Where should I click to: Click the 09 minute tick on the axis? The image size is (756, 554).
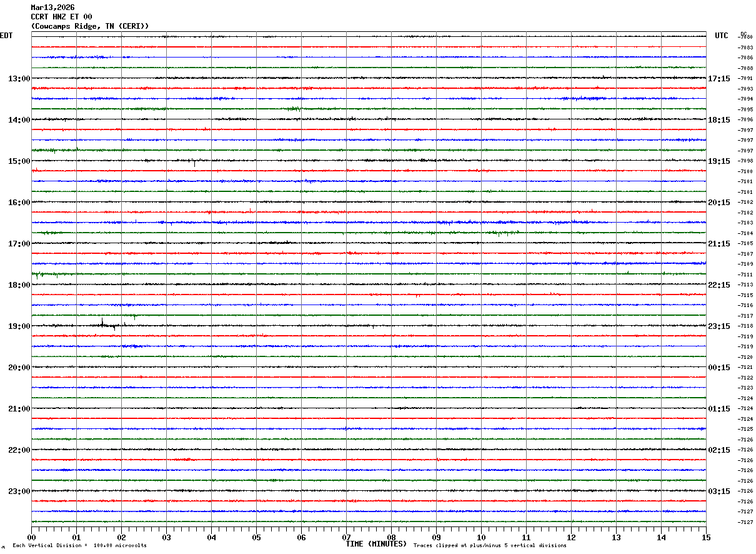pos(436,537)
